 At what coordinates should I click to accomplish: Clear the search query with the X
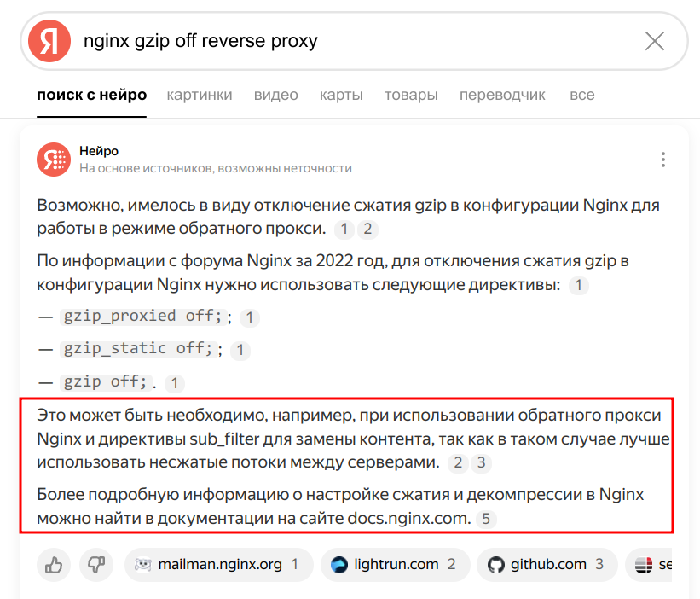pos(654,41)
